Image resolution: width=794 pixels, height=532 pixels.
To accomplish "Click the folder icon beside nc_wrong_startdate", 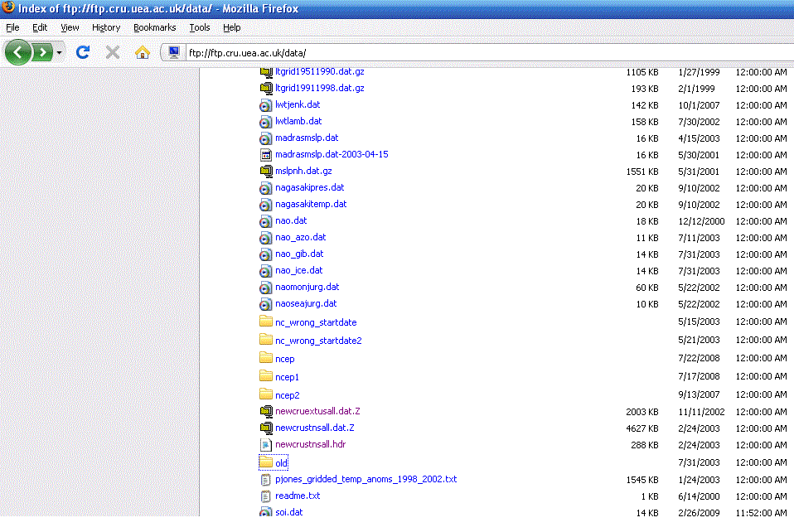I will (266, 322).
